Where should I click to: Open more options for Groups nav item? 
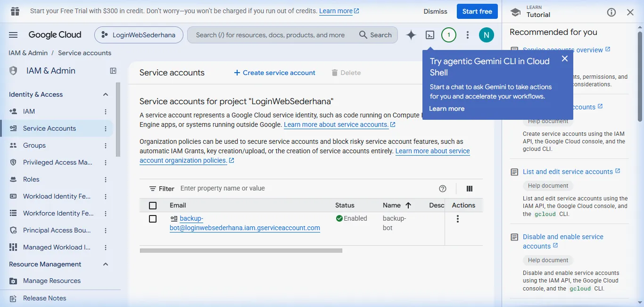[106, 146]
